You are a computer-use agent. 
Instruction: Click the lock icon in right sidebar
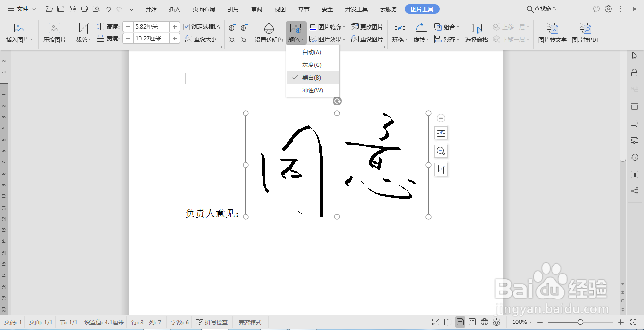635,73
